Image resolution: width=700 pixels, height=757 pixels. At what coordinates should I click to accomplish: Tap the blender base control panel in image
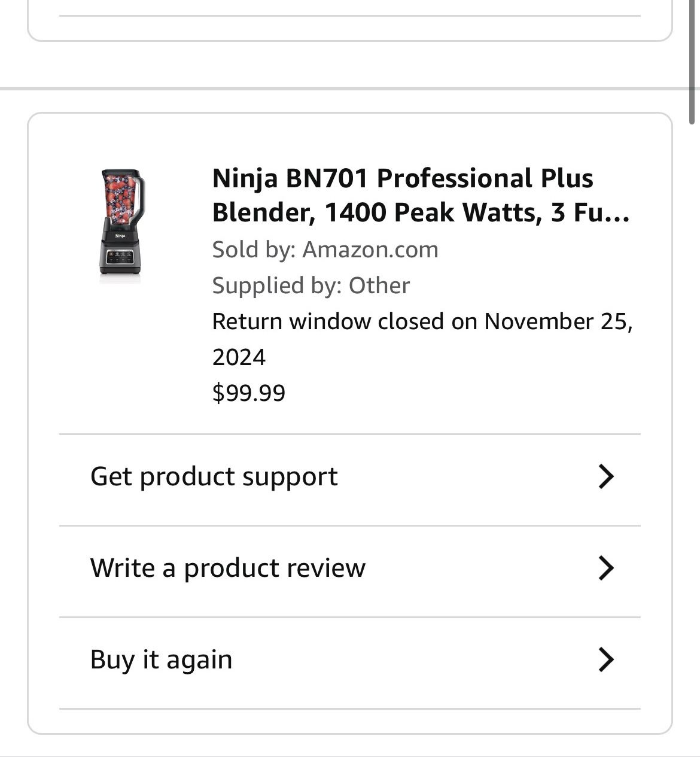(121, 257)
